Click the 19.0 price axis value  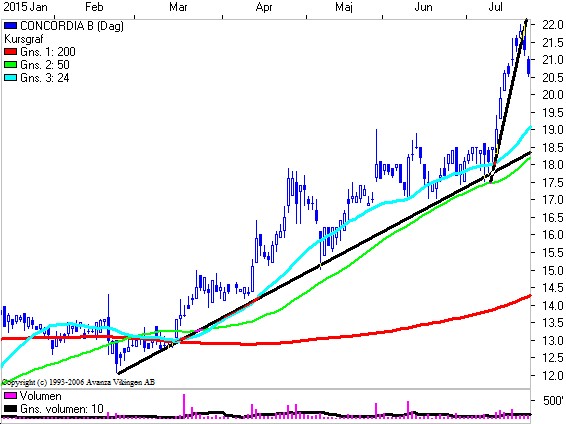click(x=552, y=130)
